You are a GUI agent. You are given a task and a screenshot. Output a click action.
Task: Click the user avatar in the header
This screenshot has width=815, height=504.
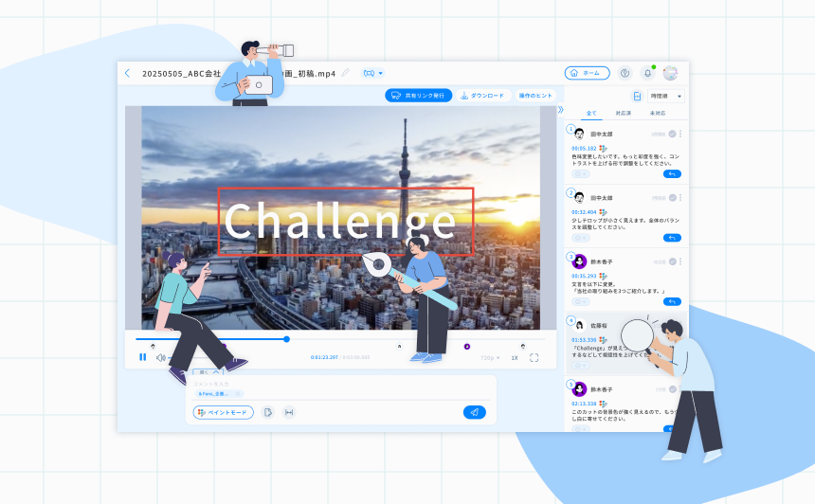click(x=670, y=73)
